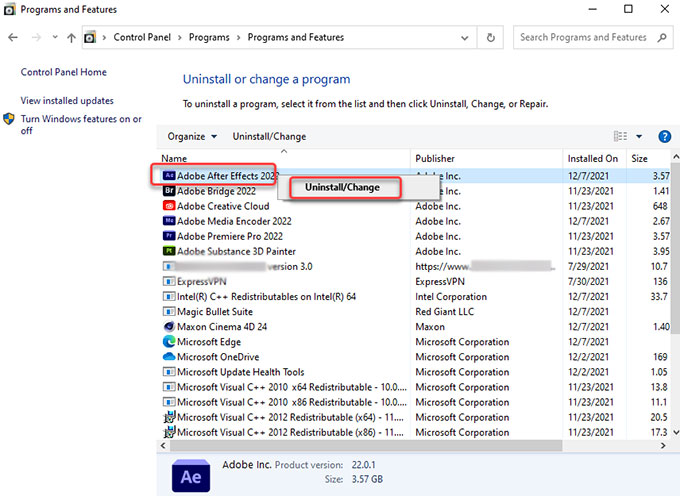Select the Adobe Bridge 2022 row name
Image resolution: width=680 pixels, height=496 pixels.
[x=216, y=191]
